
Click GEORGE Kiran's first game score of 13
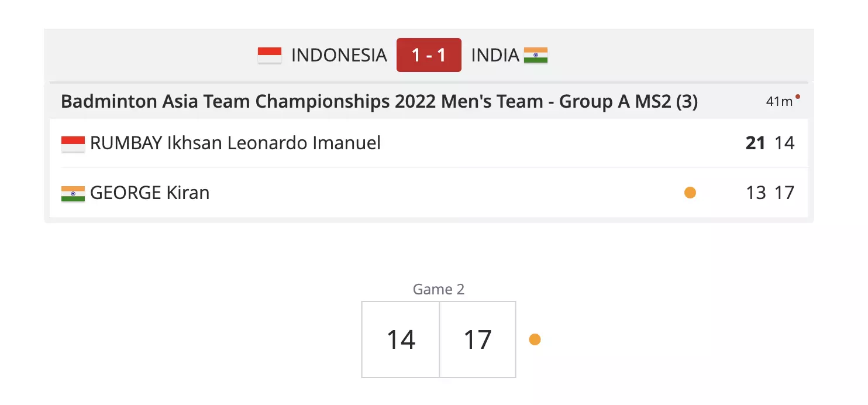click(x=756, y=193)
